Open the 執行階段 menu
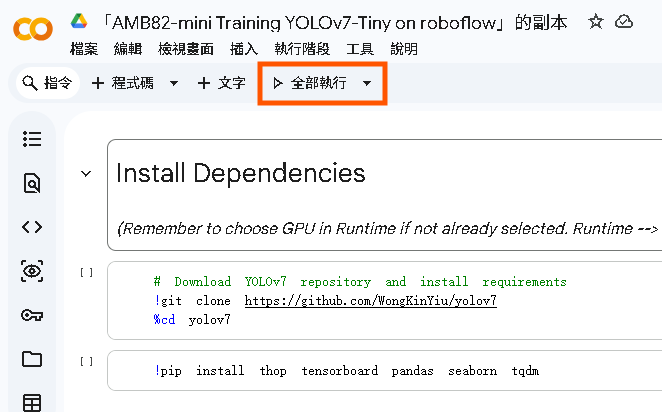This screenshot has width=662, height=412. (302, 49)
